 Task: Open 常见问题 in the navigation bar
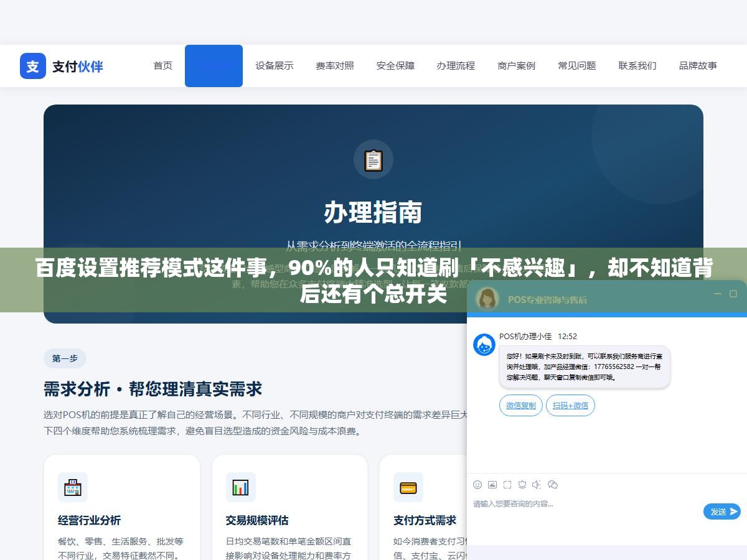pos(577,65)
